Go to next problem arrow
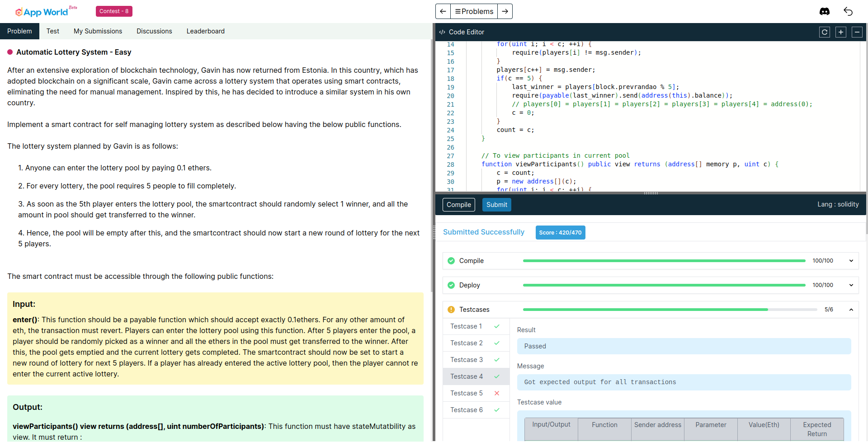 click(505, 11)
